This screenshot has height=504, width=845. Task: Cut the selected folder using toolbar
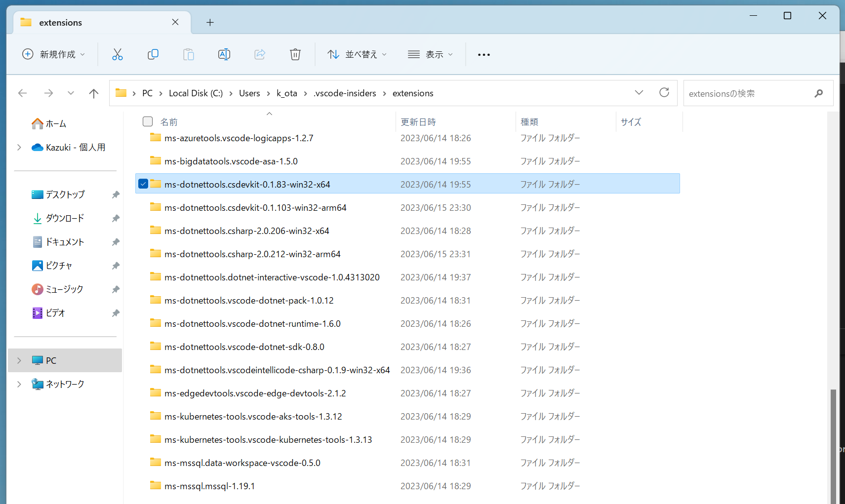pyautogui.click(x=117, y=54)
